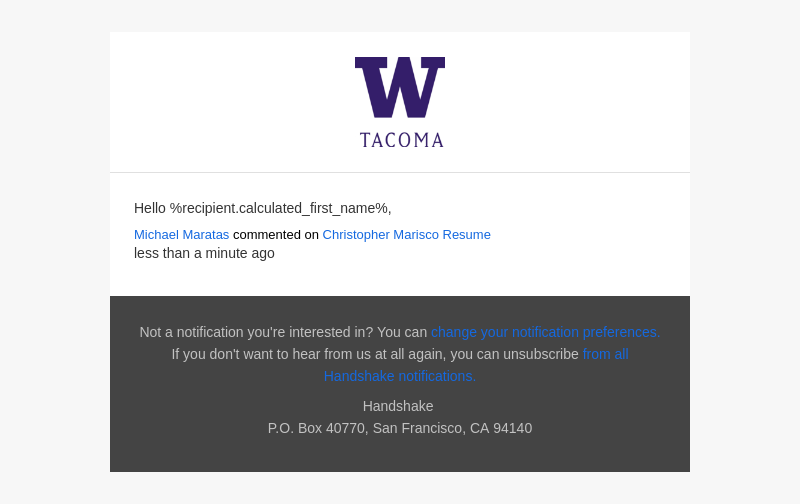Click the 'from all' unsubscribe link text
This screenshot has height=504, width=800.
(x=606, y=354)
